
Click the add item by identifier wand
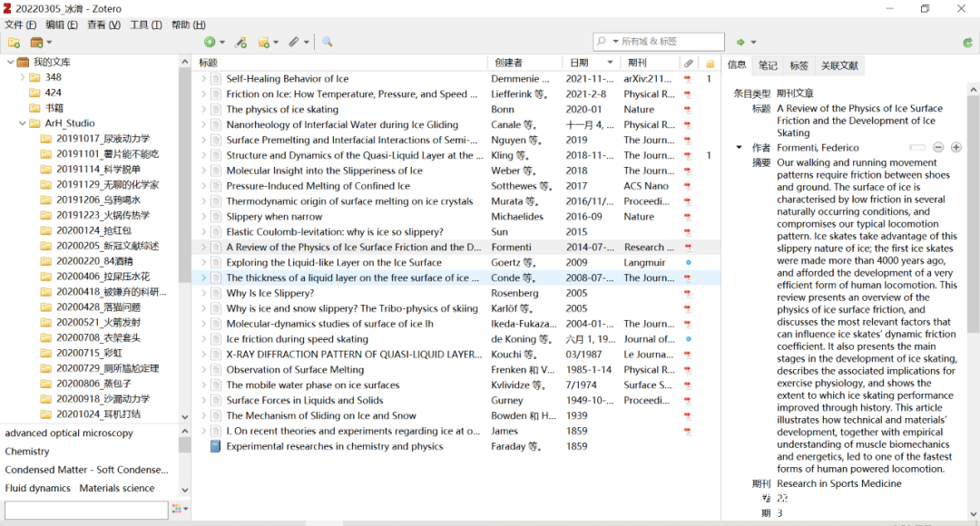(x=240, y=43)
